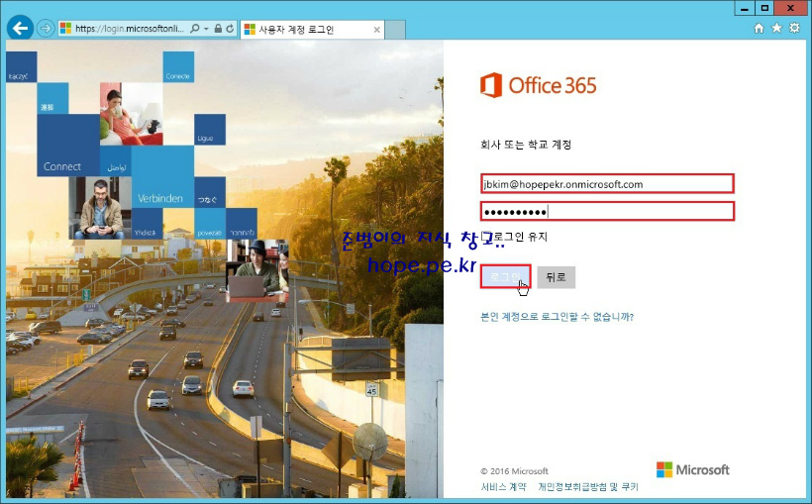The width and height of the screenshot is (812, 504).
Task: Minimize the browser window
Action: tap(744, 8)
